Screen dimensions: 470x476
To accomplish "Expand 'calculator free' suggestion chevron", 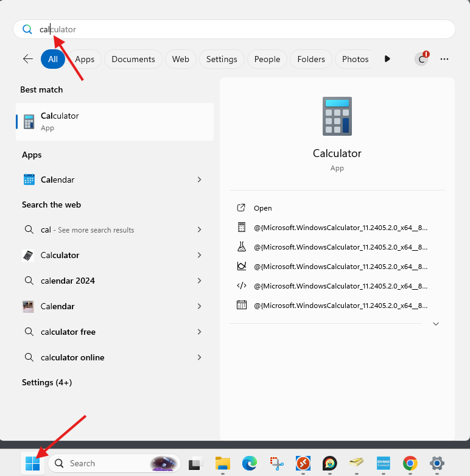I will point(200,332).
